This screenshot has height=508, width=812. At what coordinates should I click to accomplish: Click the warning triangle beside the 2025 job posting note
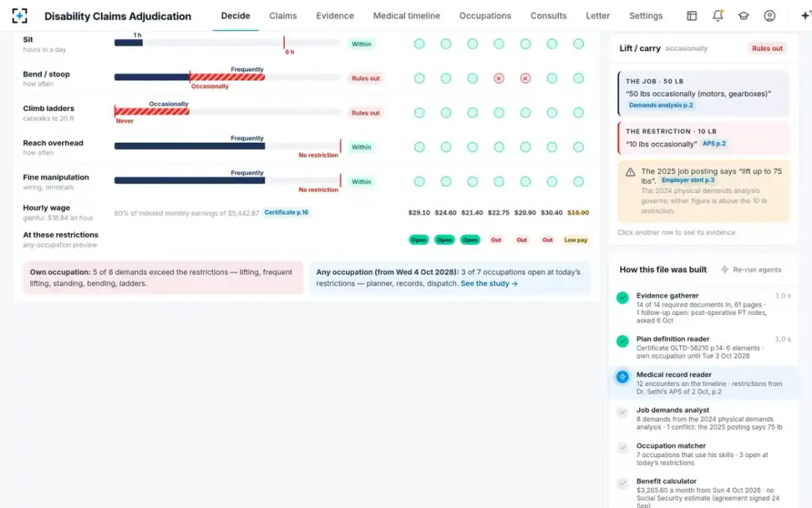[x=630, y=172]
